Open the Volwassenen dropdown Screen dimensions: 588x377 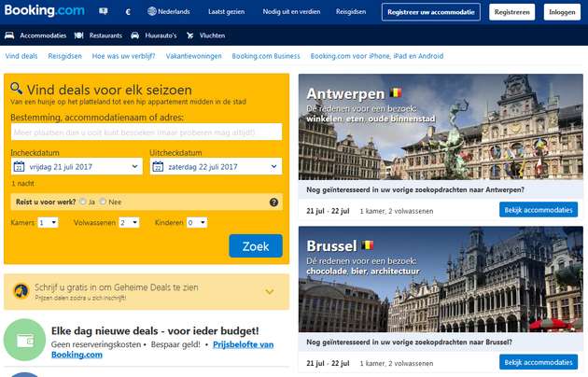point(129,223)
